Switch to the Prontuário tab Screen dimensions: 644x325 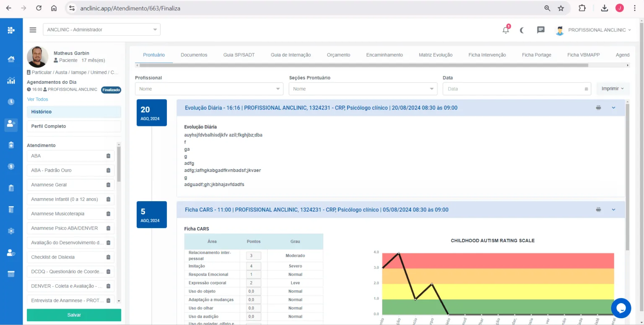tap(154, 55)
